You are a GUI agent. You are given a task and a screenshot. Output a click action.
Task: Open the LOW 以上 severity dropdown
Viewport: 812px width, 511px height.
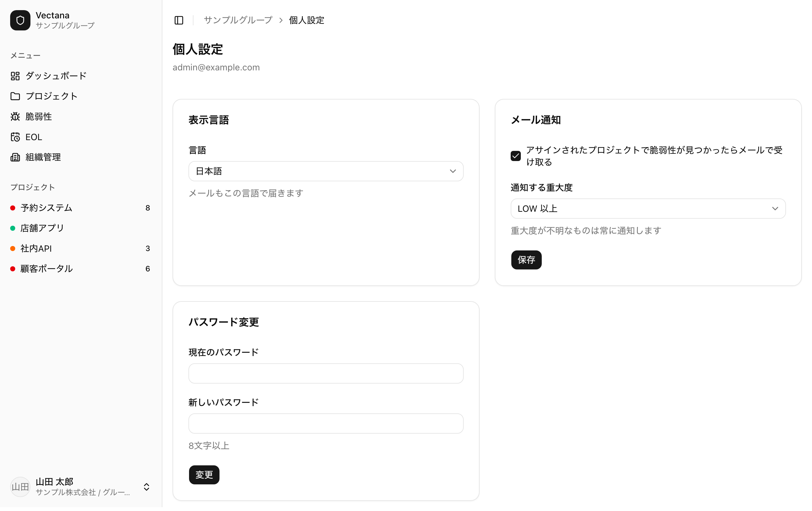[648, 209]
